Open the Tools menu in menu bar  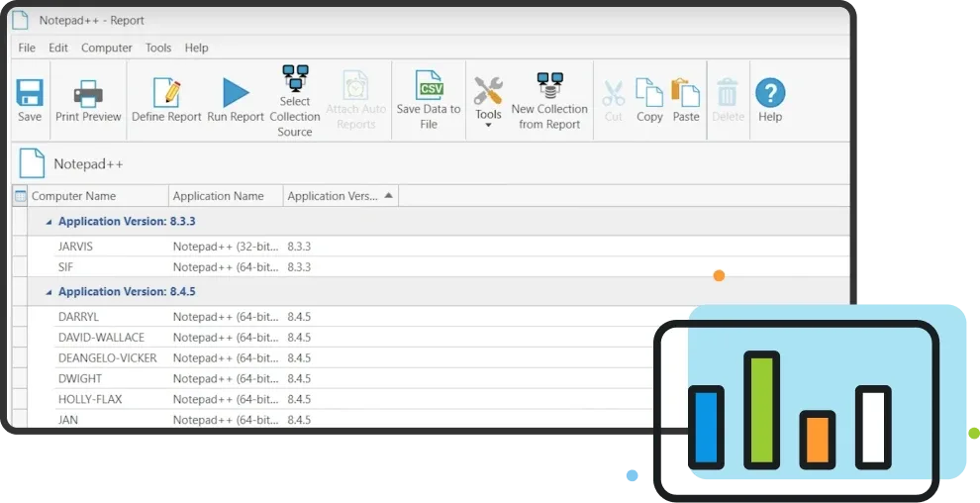(x=158, y=48)
